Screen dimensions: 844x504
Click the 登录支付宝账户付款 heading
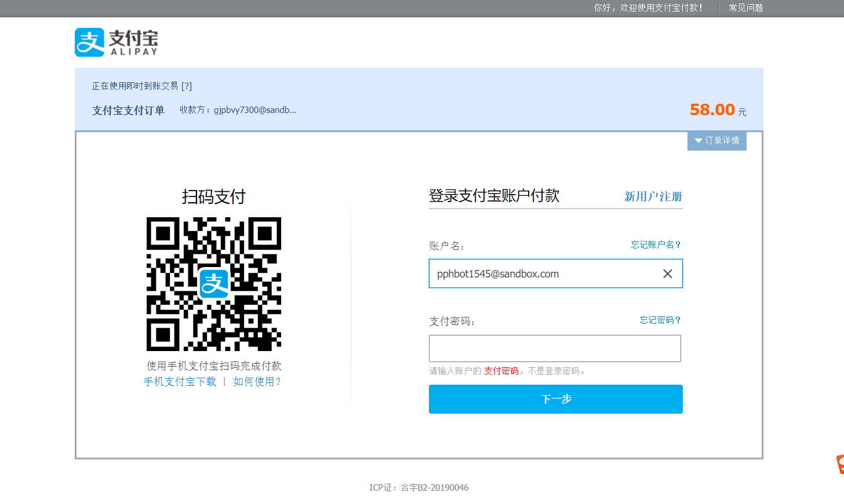(x=494, y=196)
